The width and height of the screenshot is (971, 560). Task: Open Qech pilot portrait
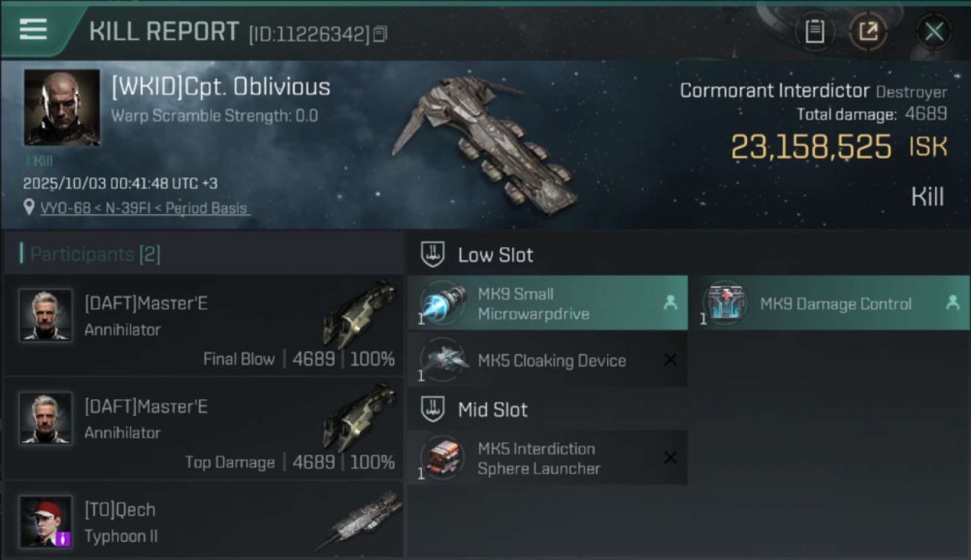(x=46, y=522)
